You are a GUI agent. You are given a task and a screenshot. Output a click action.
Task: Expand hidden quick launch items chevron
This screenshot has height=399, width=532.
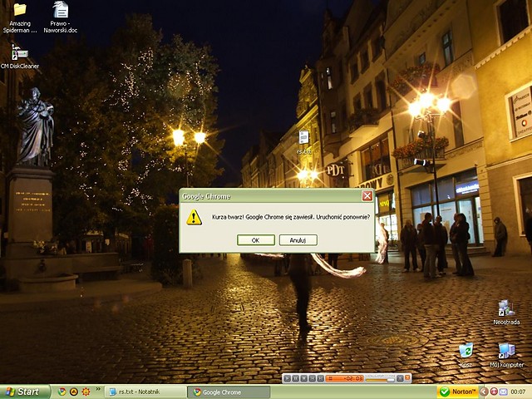(98, 389)
